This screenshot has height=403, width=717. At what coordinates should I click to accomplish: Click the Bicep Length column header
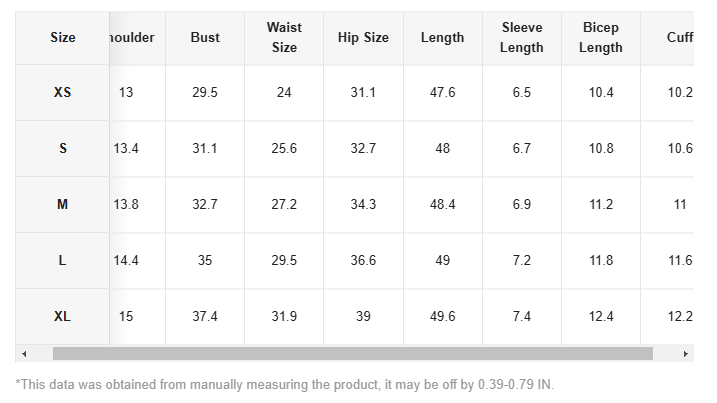[601, 38]
